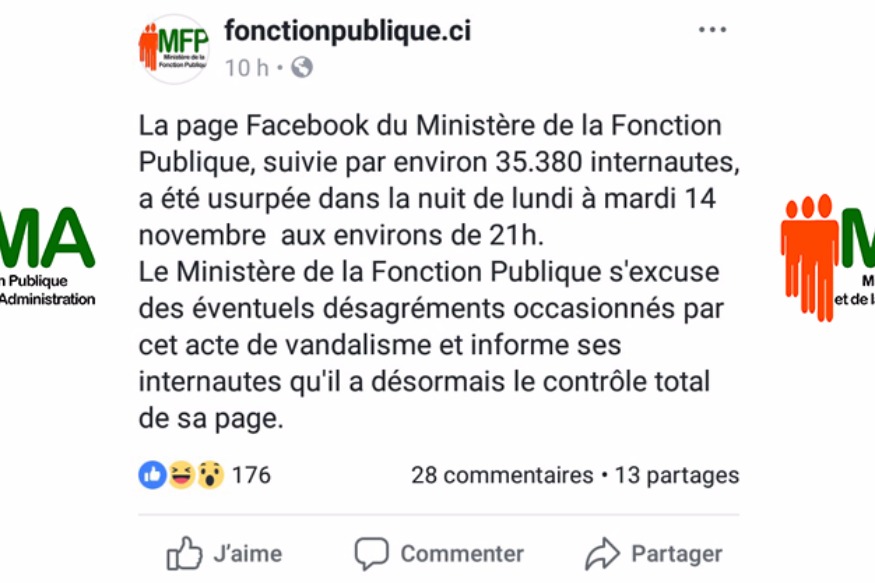Click the surprised Wow reaction emoji
The width and height of the screenshot is (875, 583).
point(209,475)
